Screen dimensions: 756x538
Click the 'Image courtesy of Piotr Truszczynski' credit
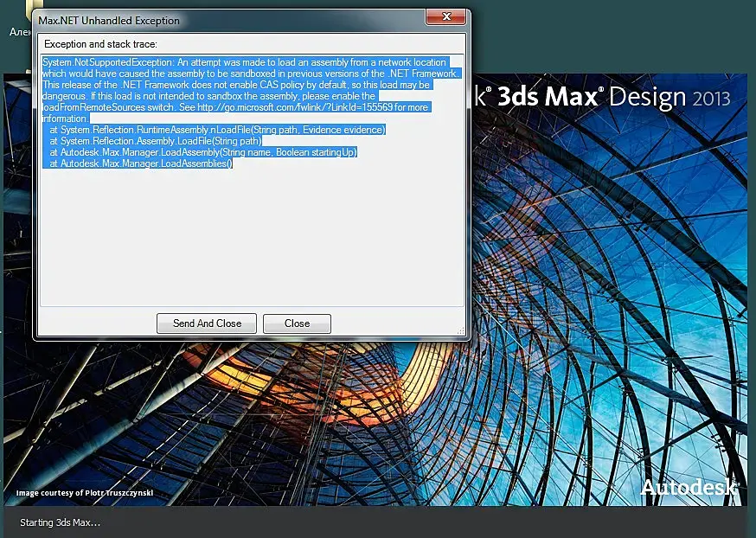(85, 493)
